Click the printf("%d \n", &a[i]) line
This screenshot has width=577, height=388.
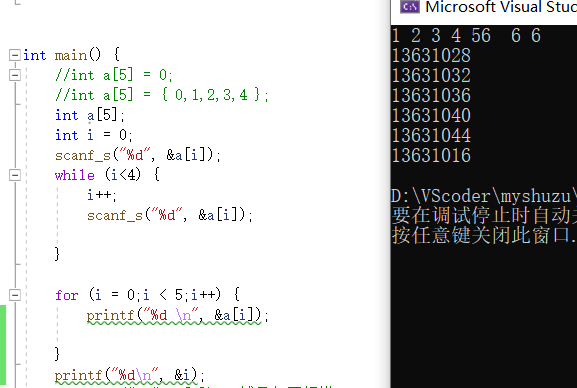[178, 315]
